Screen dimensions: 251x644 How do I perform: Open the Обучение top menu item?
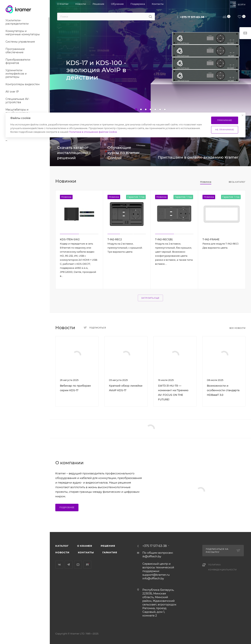[117, 4]
